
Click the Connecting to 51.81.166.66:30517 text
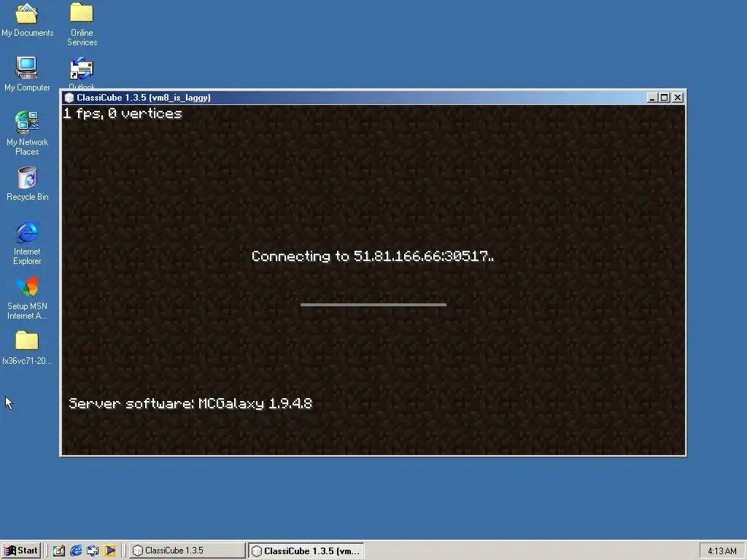(x=373, y=256)
